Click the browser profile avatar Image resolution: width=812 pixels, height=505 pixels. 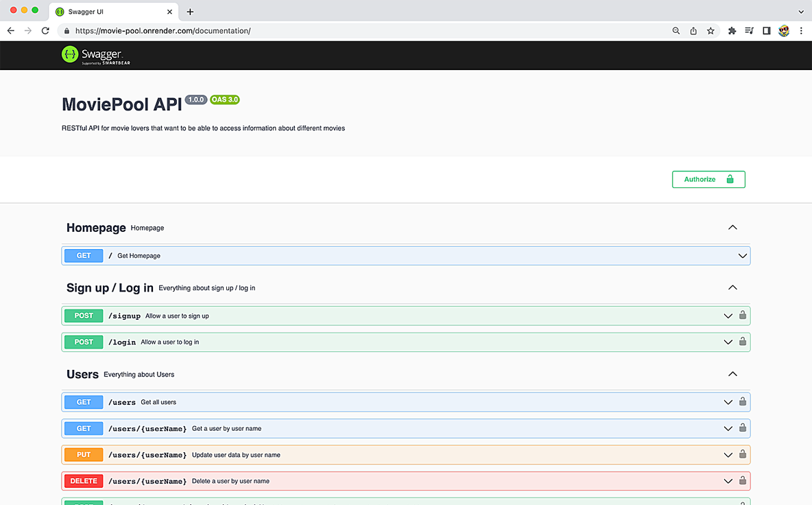(x=783, y=31)
